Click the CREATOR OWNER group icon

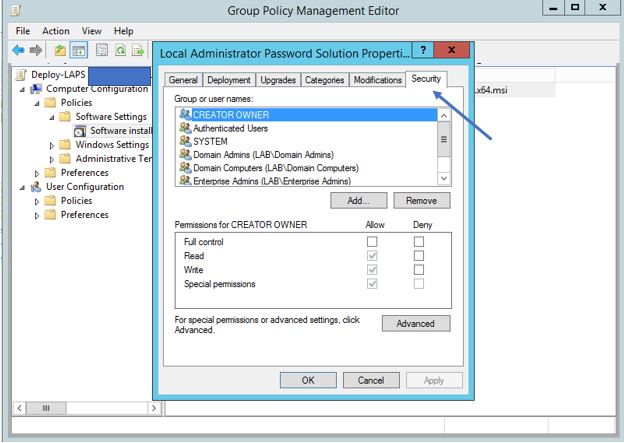tap(185, 114)
